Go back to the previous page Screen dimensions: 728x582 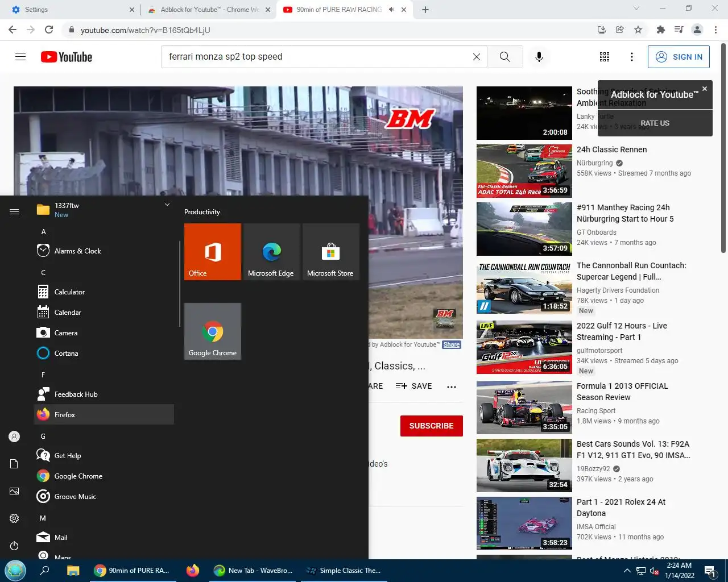(x=13, y=30)
